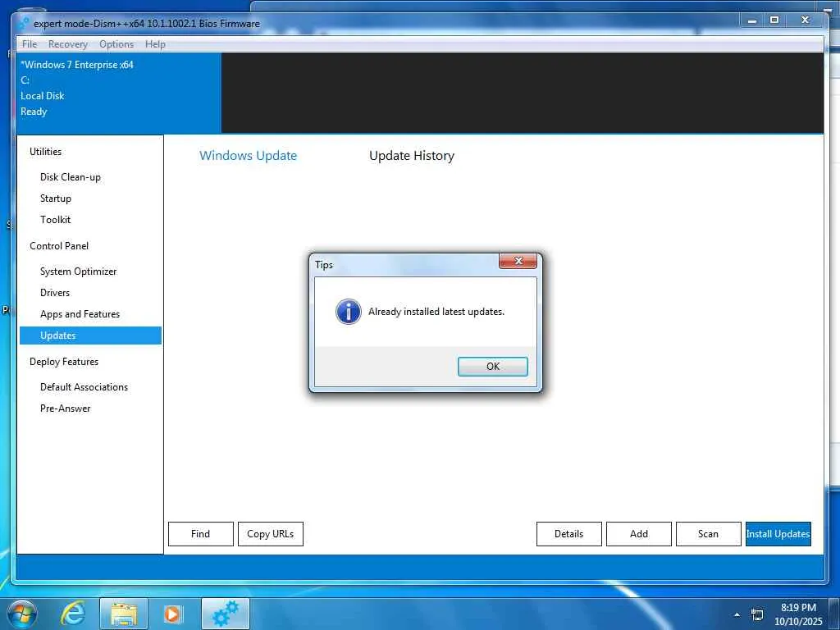Screen dimensions: 840x630
Task: Open the Windows Start menu orb
Action: (x=22, y=614)
